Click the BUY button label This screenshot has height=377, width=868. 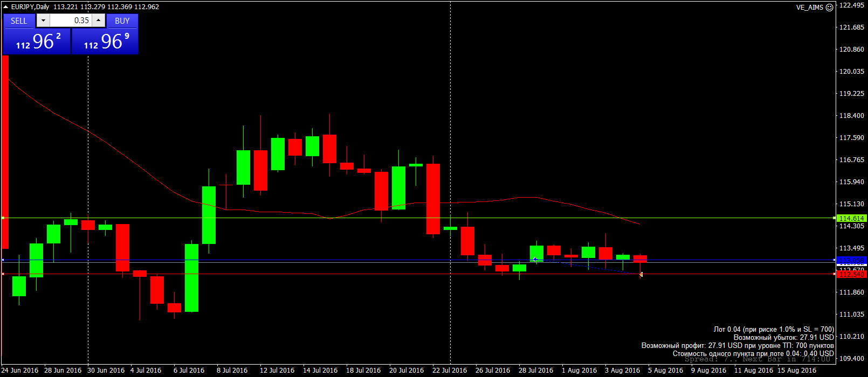(x=122, y=20)
